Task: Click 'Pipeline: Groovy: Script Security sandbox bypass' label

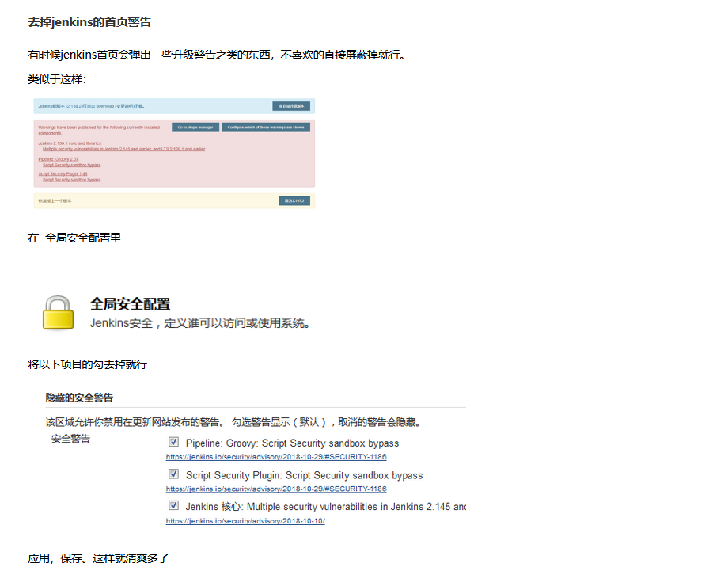Action: [292, 443]
